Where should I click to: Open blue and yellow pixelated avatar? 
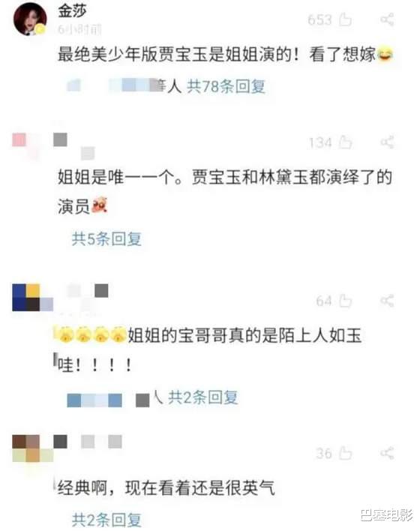[x=32, y=298]
